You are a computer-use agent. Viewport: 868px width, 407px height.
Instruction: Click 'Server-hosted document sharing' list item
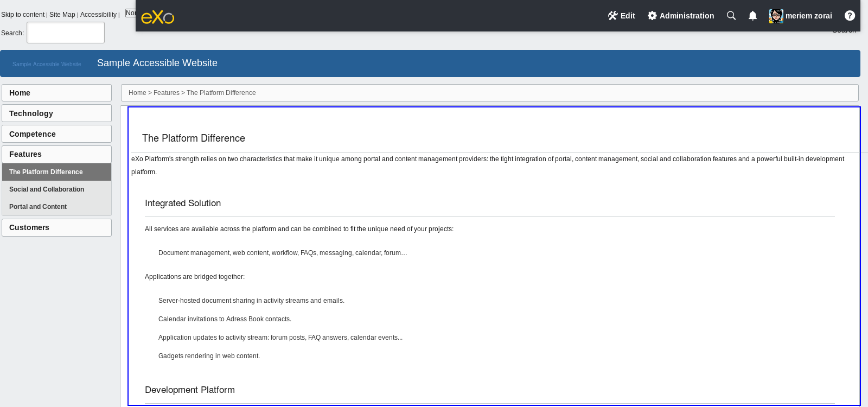pyautogui.click(x=251, y=301)
